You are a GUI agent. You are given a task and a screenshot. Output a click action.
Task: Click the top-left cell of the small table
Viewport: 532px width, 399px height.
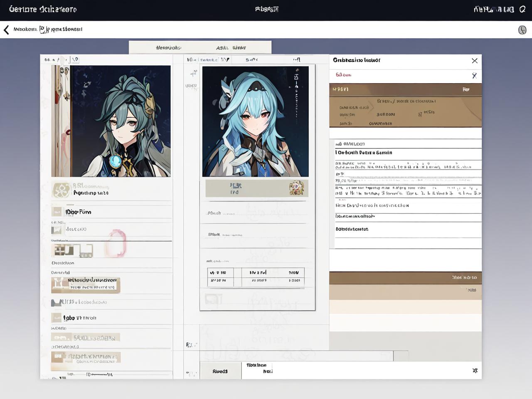tap(220, 273)
